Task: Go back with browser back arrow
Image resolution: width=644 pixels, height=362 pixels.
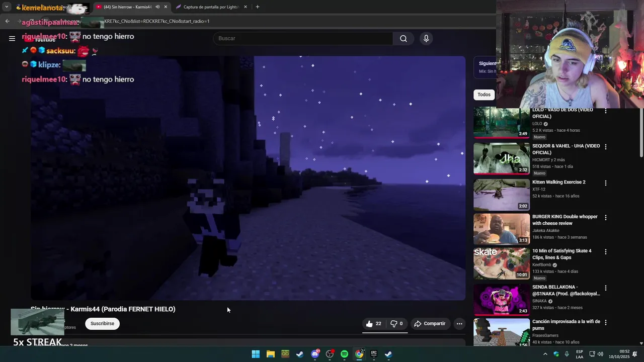Action: pyautogui.click(x=7, y=21)
